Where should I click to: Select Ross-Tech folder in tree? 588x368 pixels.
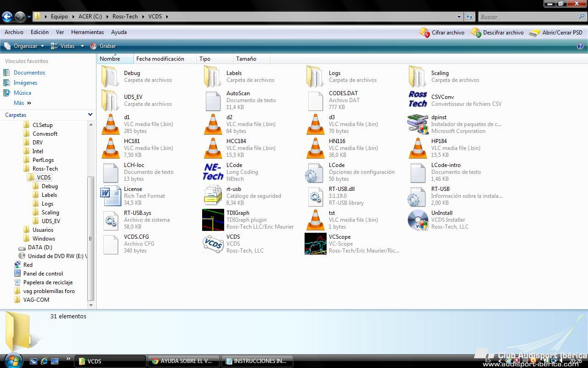45,169
